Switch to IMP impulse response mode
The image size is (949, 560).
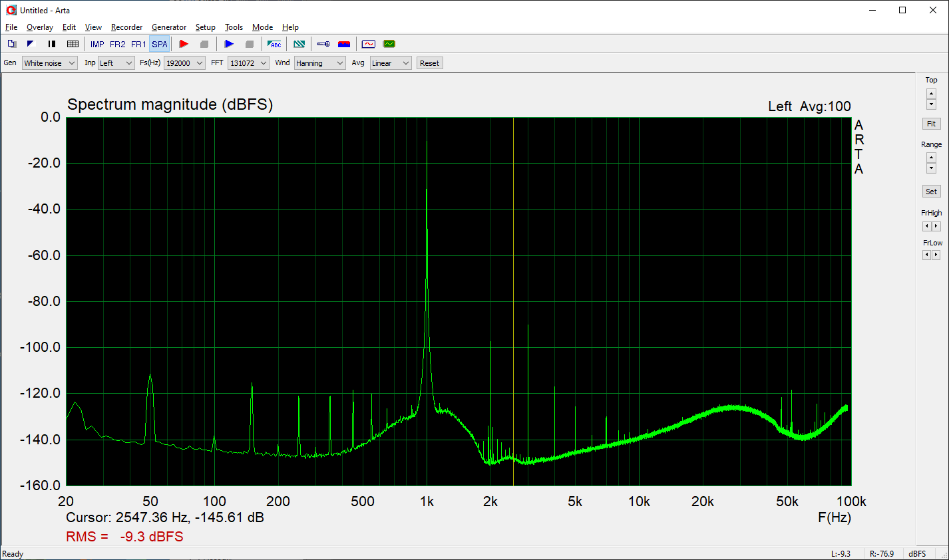click(x=97, y=44)
